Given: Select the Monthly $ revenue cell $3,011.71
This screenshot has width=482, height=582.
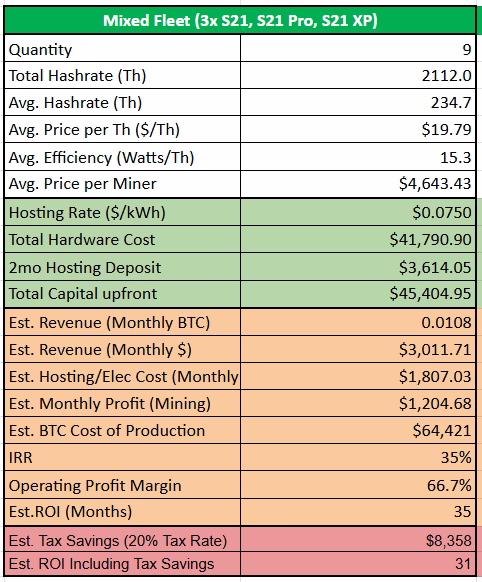Looking at the screenshot, I should (x=358, y=349).
